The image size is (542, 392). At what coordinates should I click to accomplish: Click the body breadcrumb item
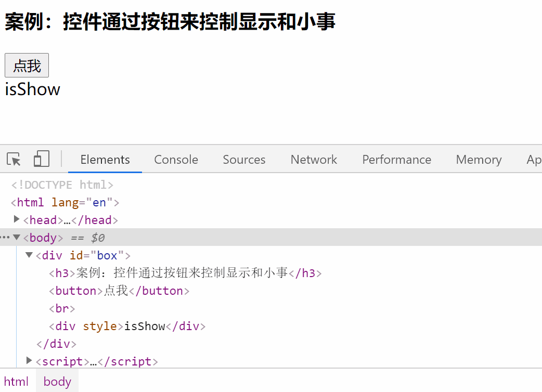pyautogui.click(x=57, y=381)
